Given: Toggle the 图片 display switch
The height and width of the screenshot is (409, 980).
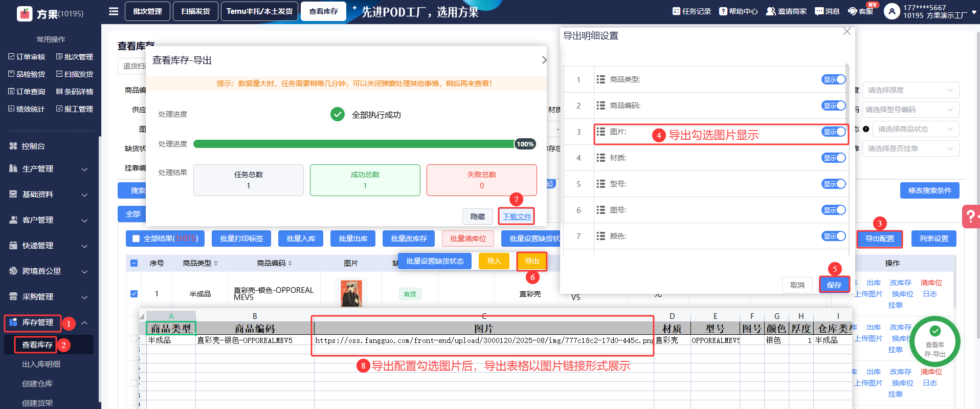Looking at the screenshot, I should point(833,132).
